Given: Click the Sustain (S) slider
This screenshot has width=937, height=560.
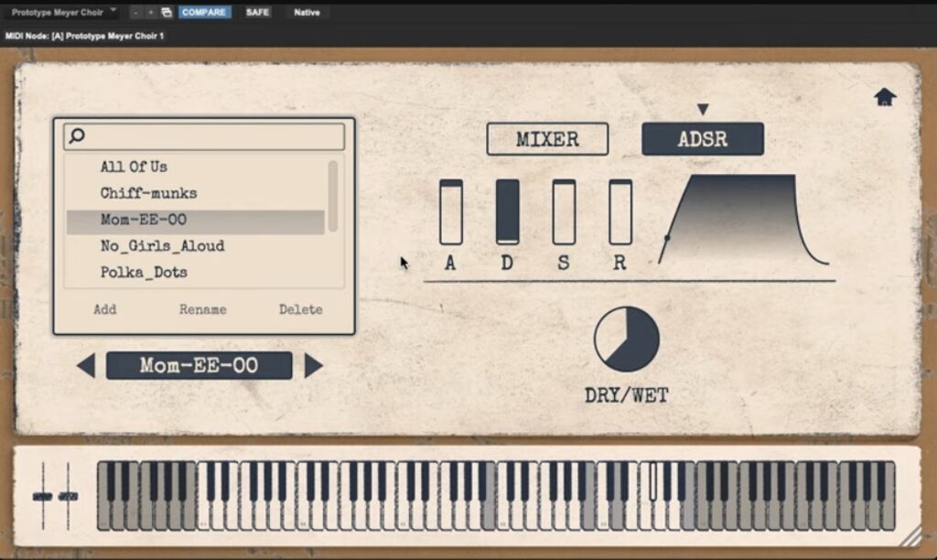Looking at the screenshot, I should coord(564,211).
